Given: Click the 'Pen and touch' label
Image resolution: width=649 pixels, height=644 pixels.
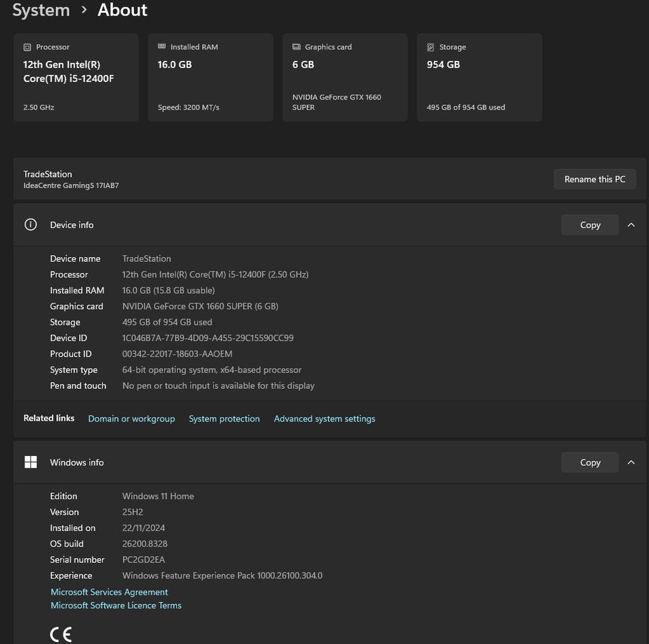Looking at the screenshot, I should click(78, 386).
